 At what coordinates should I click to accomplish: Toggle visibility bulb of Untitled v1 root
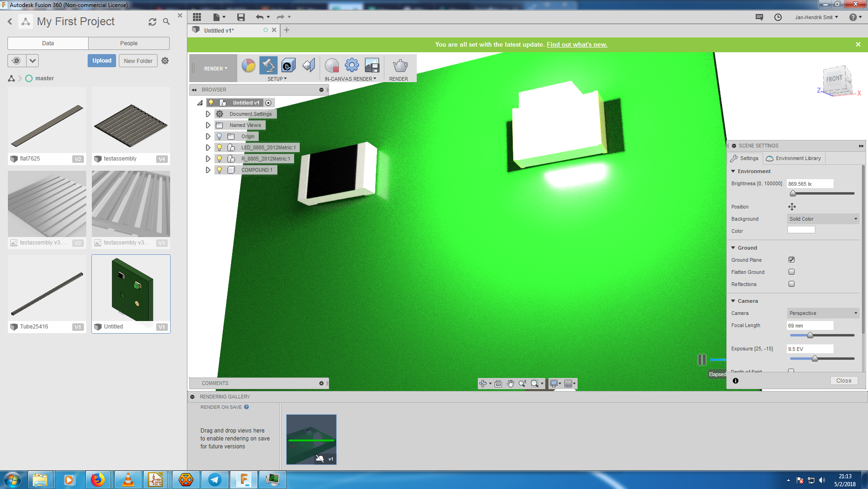(211, 103)
